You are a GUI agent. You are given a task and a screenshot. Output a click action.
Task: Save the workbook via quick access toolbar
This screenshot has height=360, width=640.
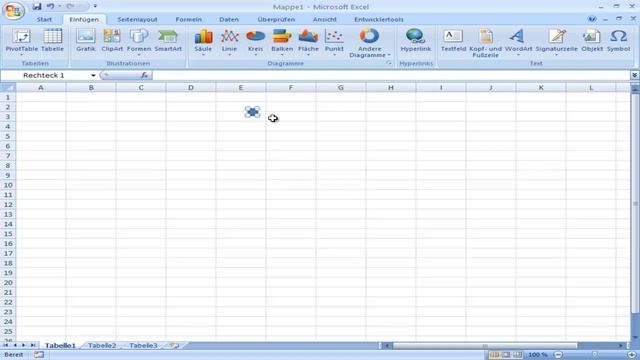pyautogui.click(x=37, y=7)
